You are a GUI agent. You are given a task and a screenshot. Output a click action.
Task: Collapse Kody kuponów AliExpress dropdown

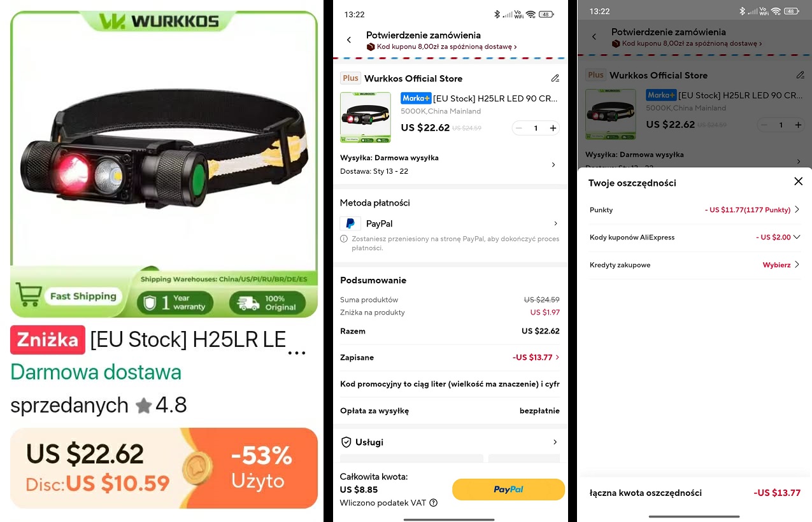click(797, 237)
